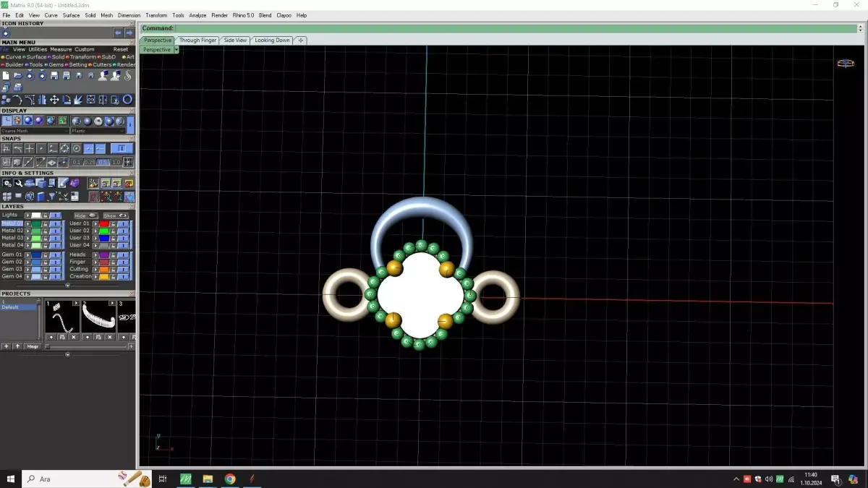Click the purple gem icon in Info & Settings

tap(75, 182)
